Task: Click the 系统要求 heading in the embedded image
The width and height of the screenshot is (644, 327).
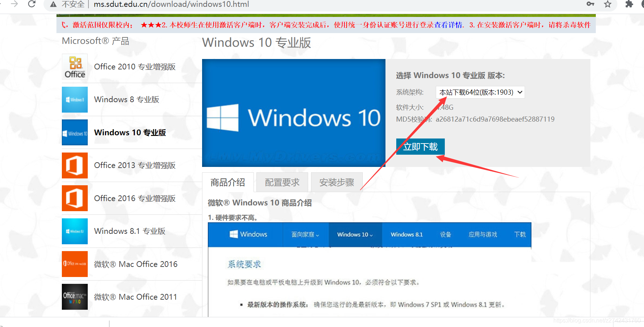Action: 244,264
